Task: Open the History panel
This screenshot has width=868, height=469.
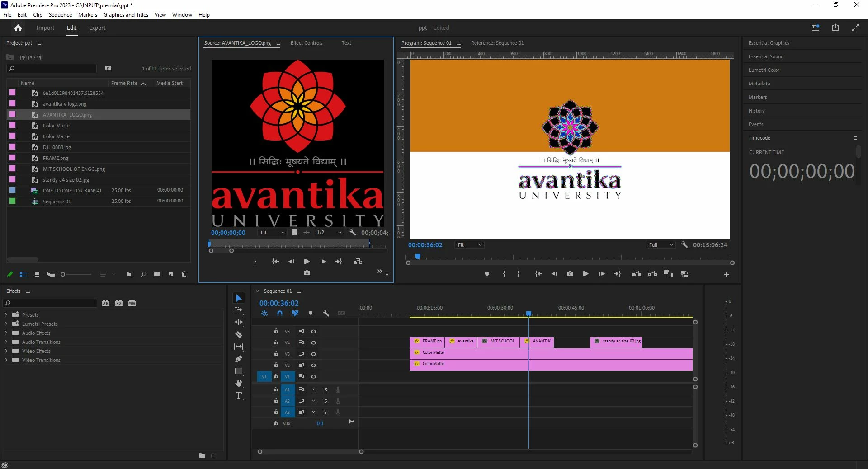Action: [757, 111]
